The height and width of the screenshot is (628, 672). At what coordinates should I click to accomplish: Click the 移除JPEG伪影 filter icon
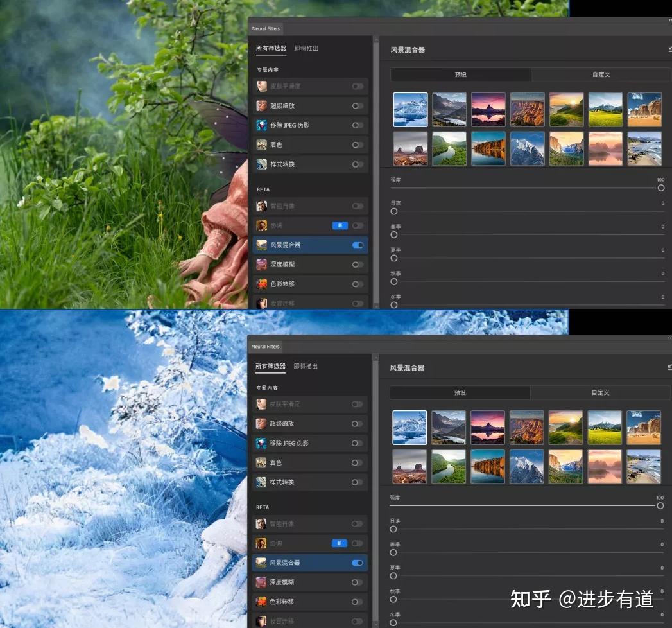pyautogui.click(x=262, y=125)
